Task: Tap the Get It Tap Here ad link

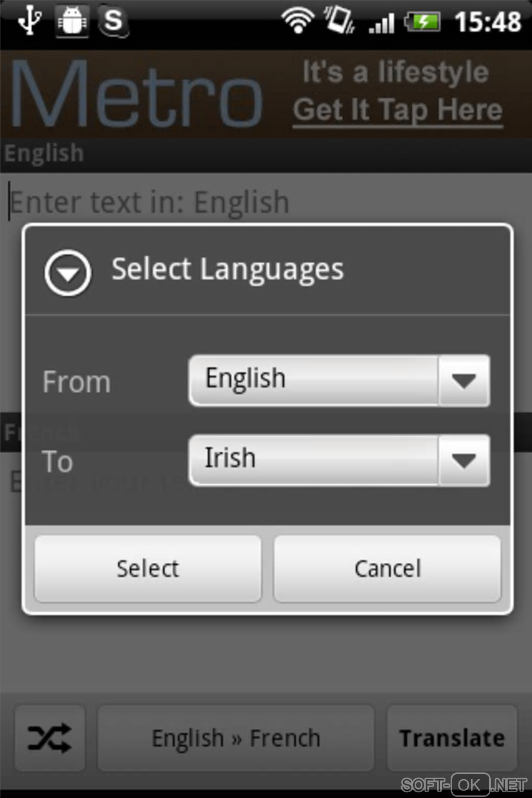Action: click(x=397, y=111)
